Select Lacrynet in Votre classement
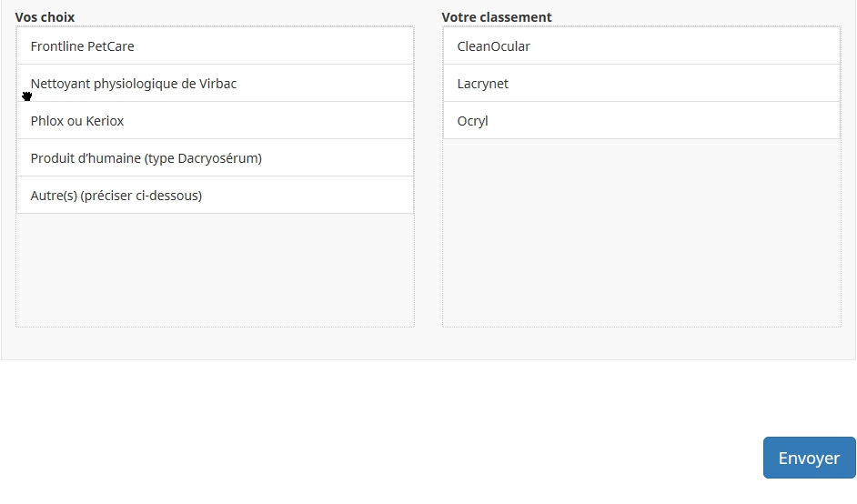 [x=641, y=84]
